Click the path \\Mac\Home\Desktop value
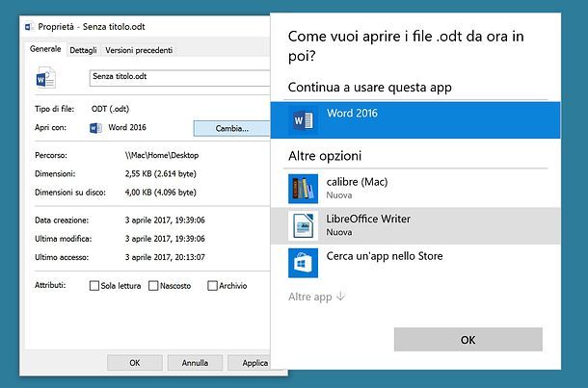The width and height of the screenshot is (588, 388). coord(162,155)
